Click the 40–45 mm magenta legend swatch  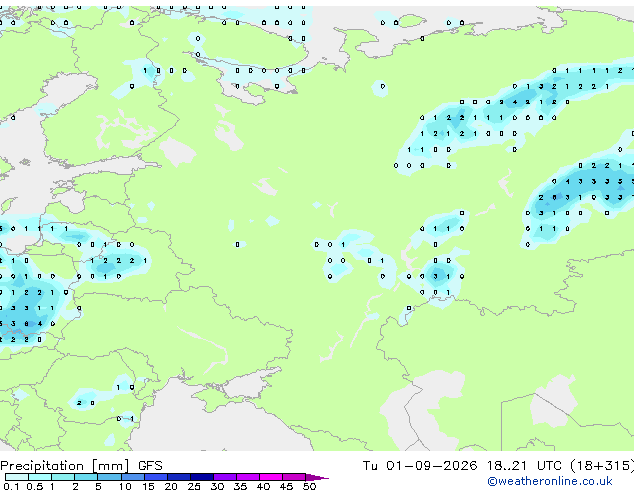(271, 477)
